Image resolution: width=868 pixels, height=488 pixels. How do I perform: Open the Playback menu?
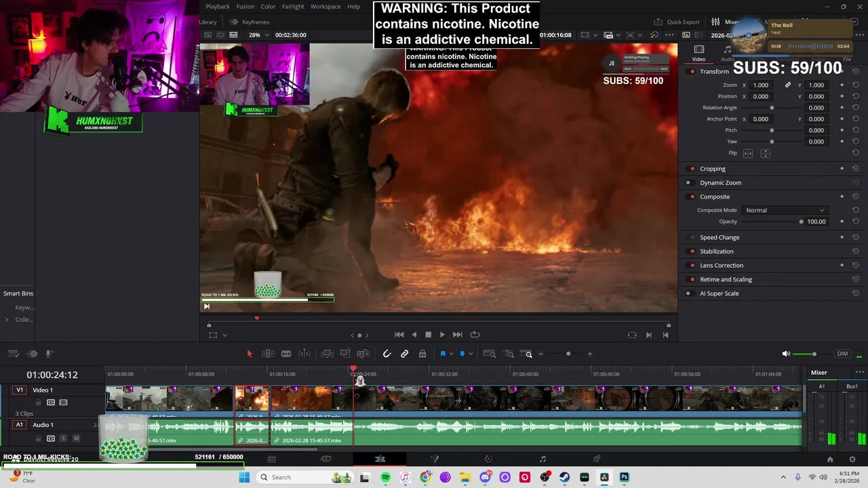click(x=218, y=6)
